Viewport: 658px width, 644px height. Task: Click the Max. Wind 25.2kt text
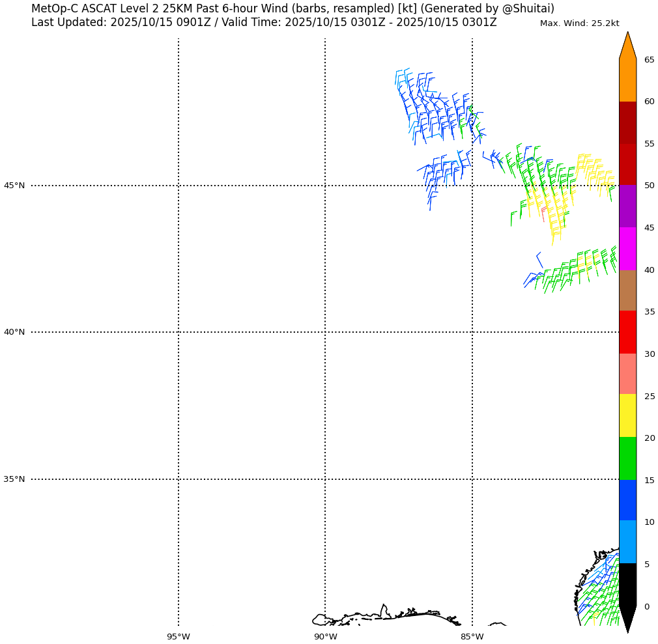click(579, 23)
